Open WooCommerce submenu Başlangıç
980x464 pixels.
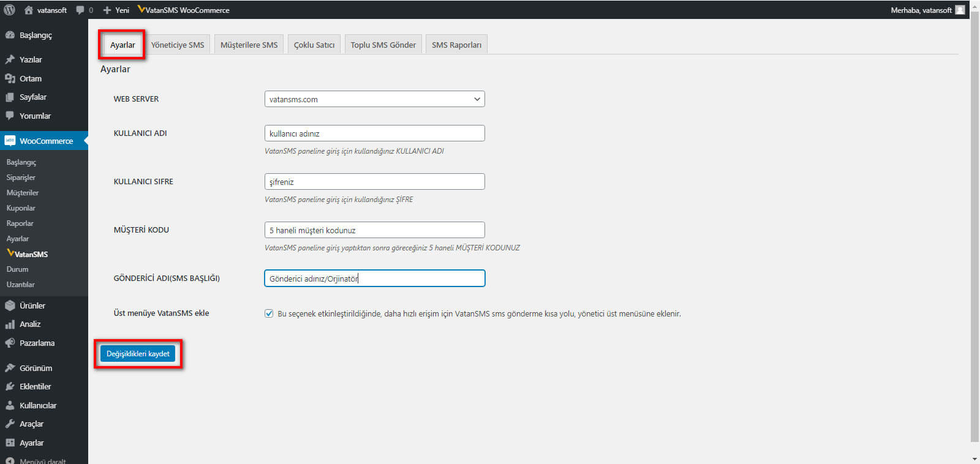point(21,162)
